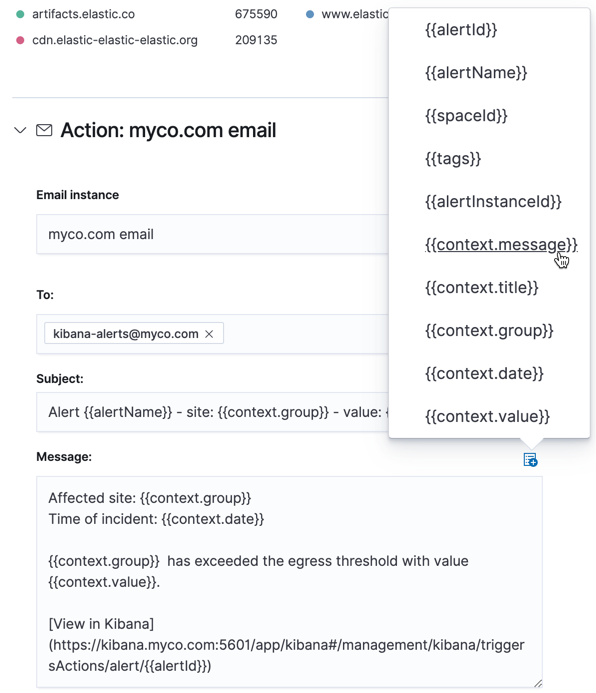Image resolution: width=596 pixels, height=693 pixels.
Task: Insert the {{alertInstanceId}} variable
Action: click(x=493, y=202)
